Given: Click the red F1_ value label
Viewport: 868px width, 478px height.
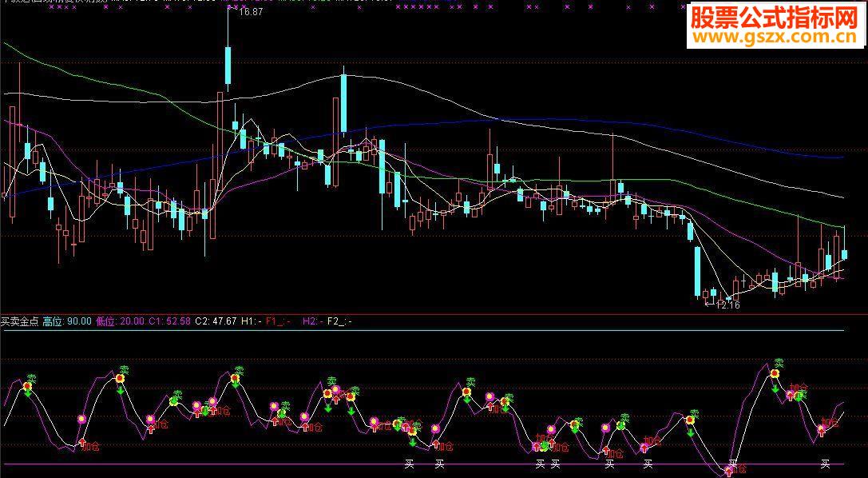Looking at the screenshot, I should 278,321.
